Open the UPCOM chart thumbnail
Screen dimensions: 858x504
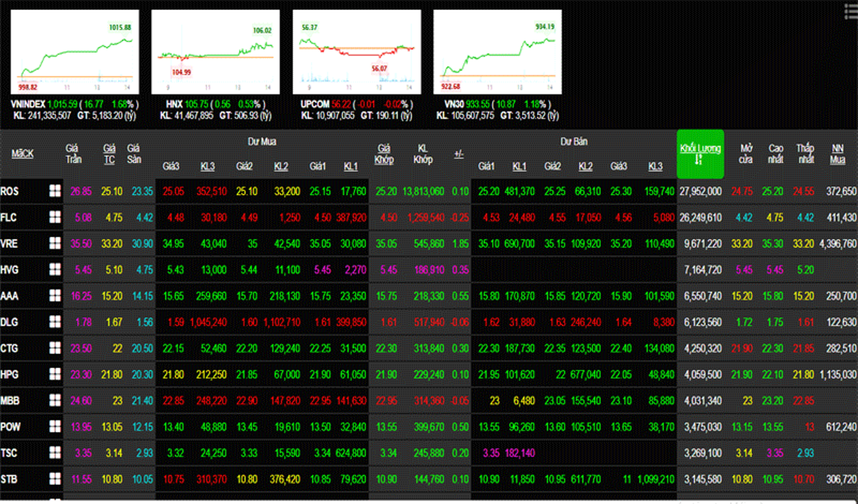(357, 52)
